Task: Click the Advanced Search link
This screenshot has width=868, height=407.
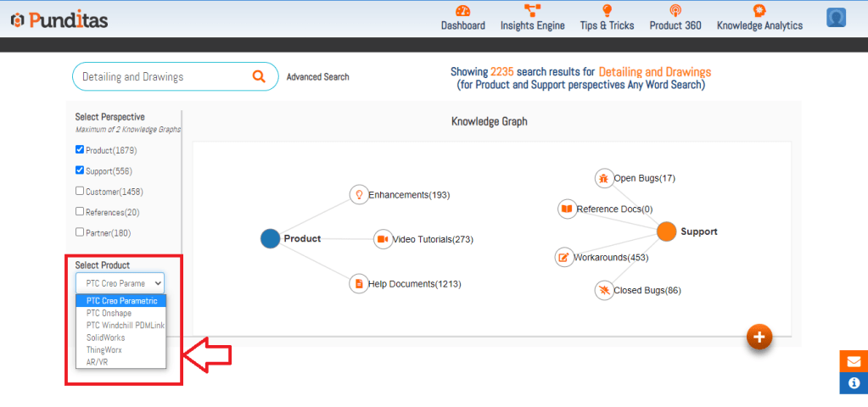Action: 317,77
